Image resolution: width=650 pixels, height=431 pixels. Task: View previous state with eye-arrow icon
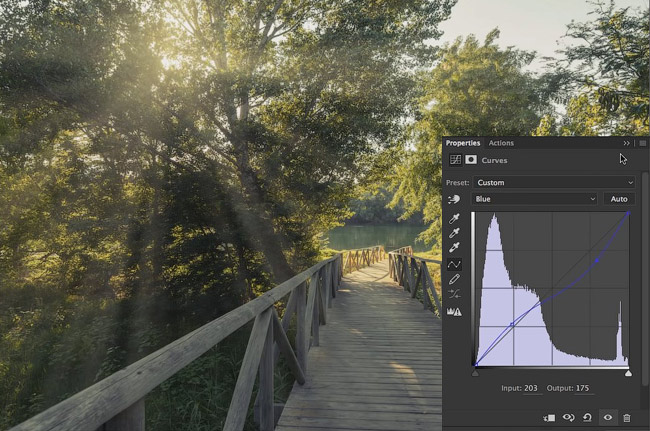click(568, 418)
